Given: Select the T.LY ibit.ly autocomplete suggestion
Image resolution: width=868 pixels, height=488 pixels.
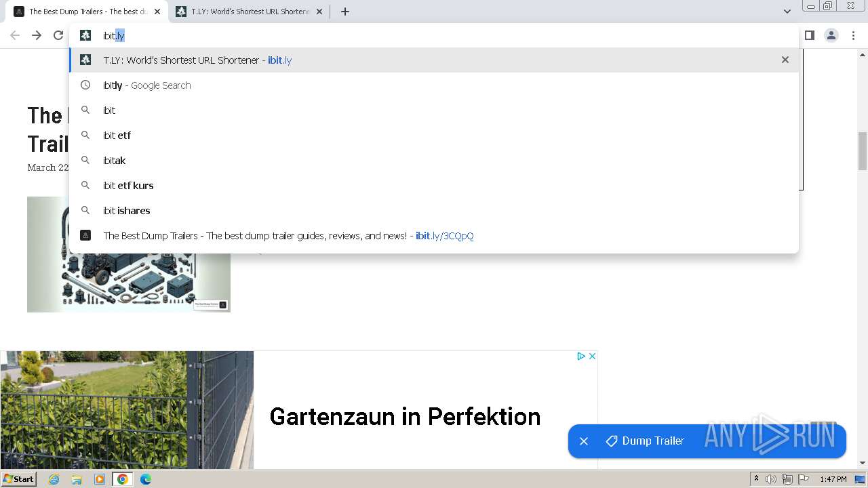Looking at the screenshot, I should (434, 60).
